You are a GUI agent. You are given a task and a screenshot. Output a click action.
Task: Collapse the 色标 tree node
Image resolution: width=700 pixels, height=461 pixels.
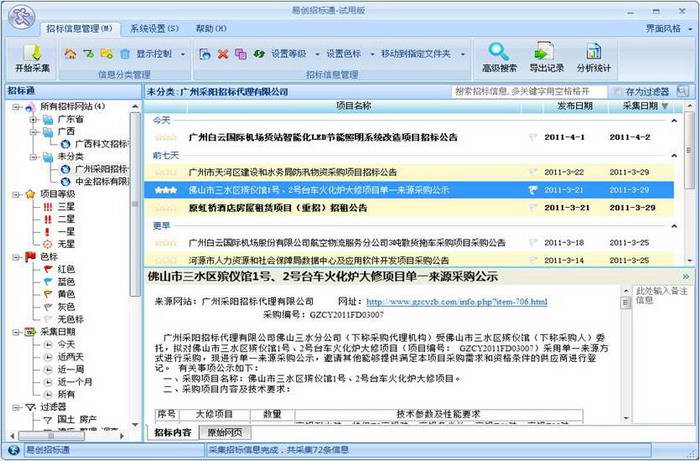[16, 257]
